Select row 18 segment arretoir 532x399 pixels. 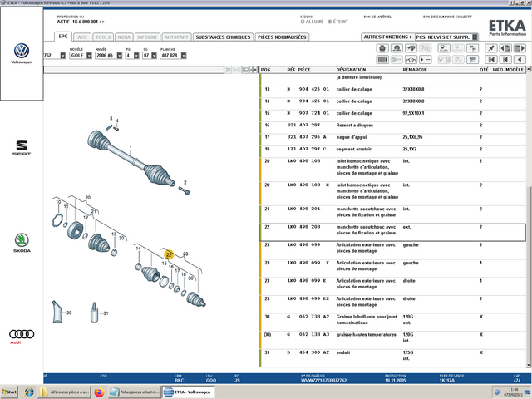[392, 151]
